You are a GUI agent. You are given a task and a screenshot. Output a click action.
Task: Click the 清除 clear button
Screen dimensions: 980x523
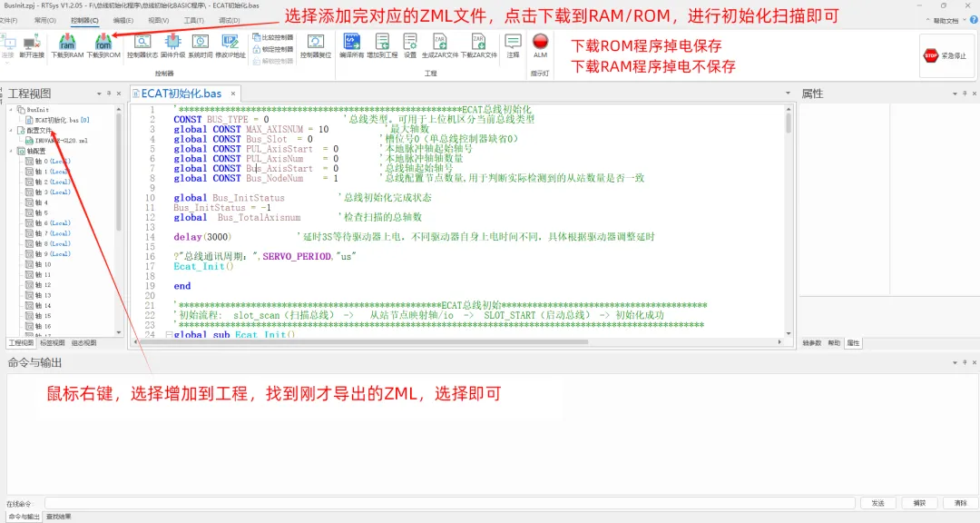(x=961, y=503)
